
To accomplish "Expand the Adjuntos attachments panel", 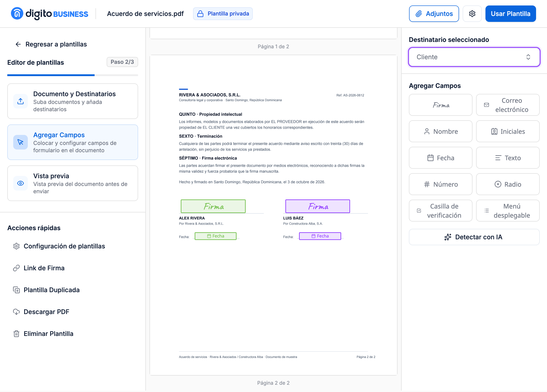I will [434, 14].
